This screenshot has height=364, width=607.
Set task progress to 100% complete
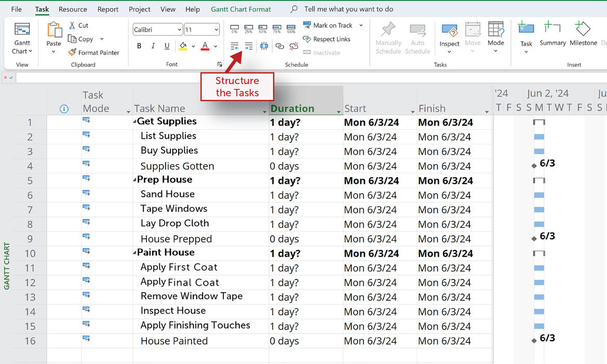[291, 29]
